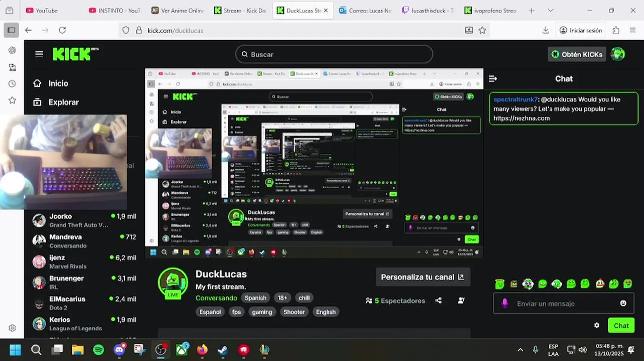Switch to the Stream - Kick Dashboard tab
The width and height of the screenshot is (644, 361).
click(x=240, y=11)
